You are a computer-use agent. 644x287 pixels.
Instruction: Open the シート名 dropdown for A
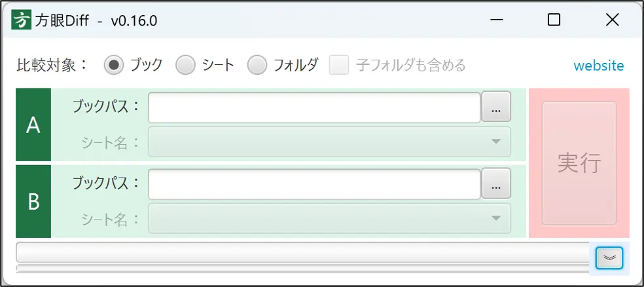pos(329,142)
